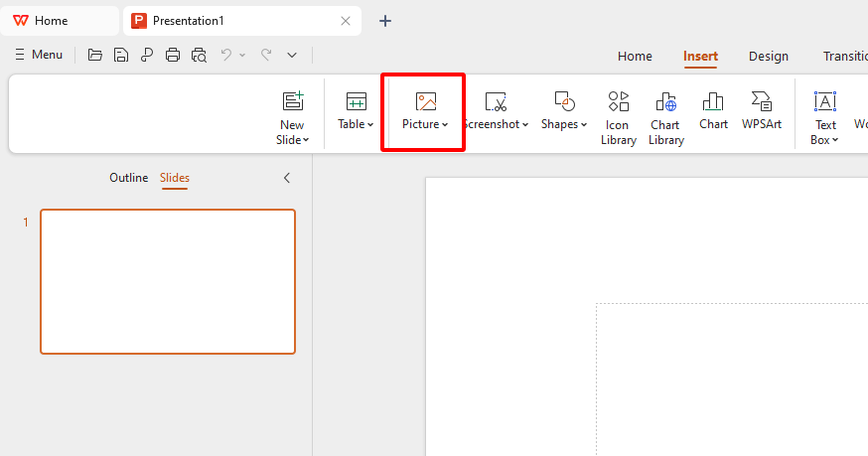Click the Undo arrow icon
This screenshot has height=456, width=868.
click(x=225, y=55)
